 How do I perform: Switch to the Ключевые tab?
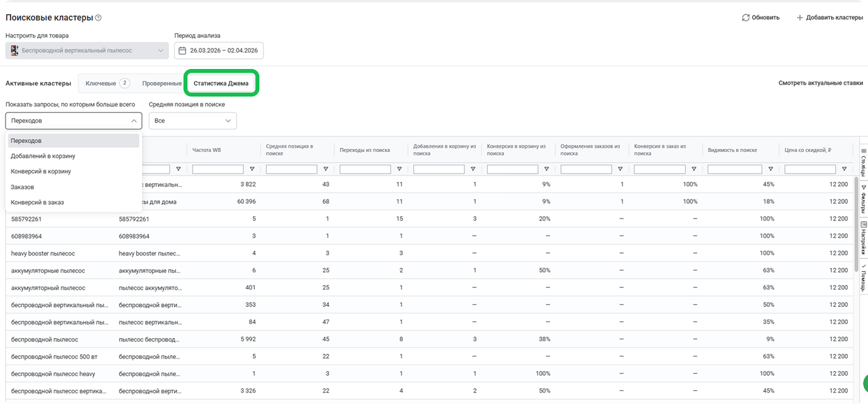tap(101, 83)
